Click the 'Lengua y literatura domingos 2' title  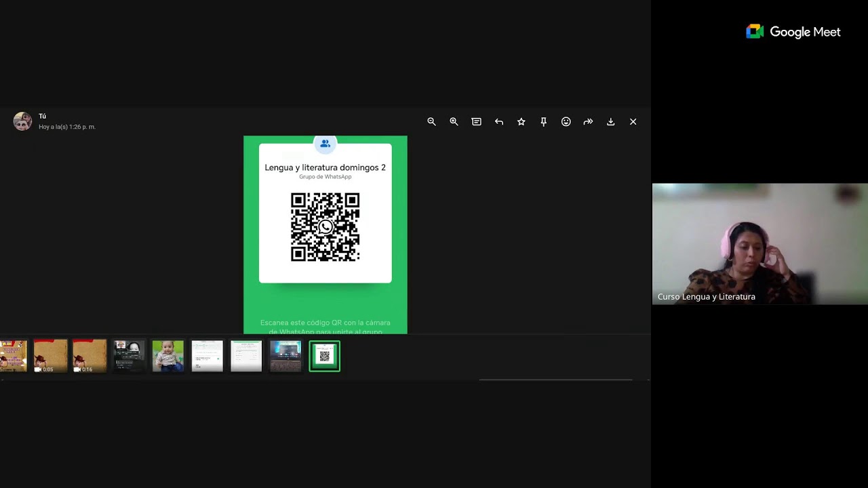325,167
